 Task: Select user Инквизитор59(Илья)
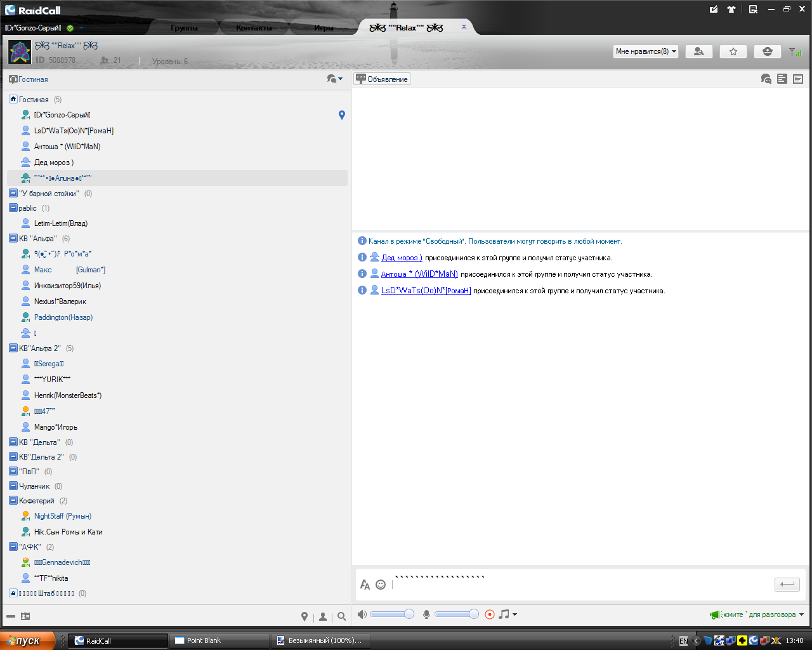67,286
